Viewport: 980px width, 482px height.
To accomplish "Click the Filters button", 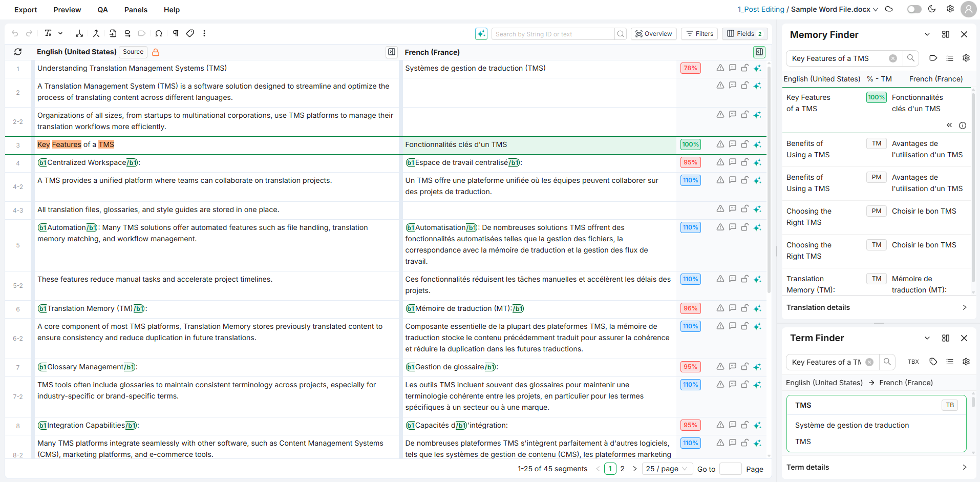I will pyautogui.click(x=699, y=34).
